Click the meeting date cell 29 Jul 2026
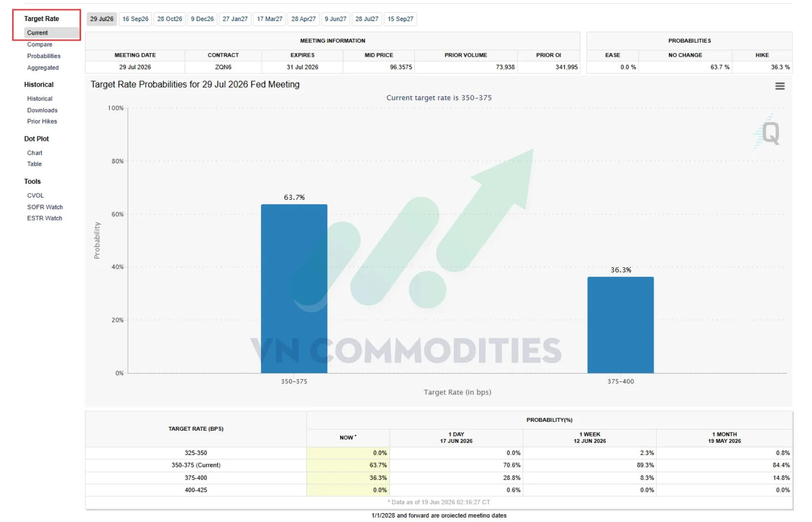The height and width of the screenshot is (522, 812). point(135,67)
